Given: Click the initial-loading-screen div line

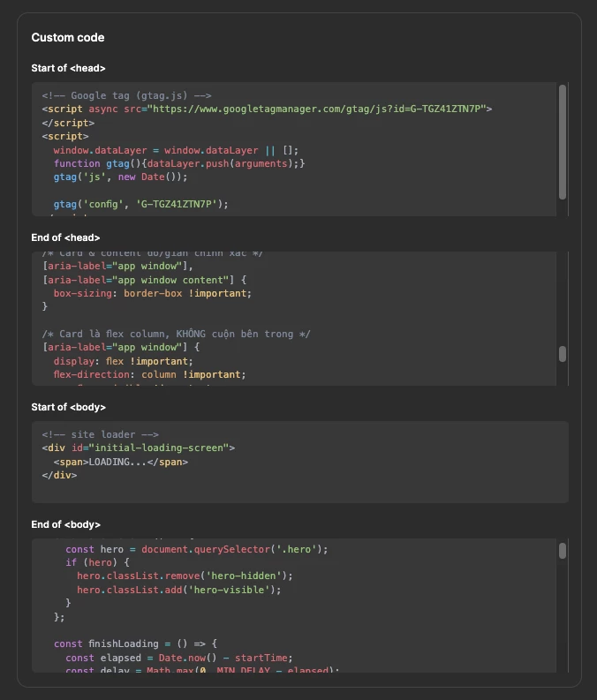Looking at the screenshot, I should [139, 448].
